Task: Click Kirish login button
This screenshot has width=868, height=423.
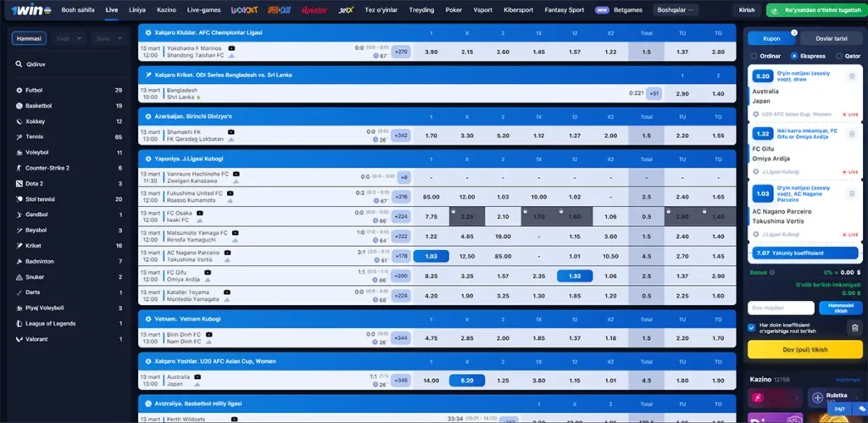Action: click(x=747, y=10)
